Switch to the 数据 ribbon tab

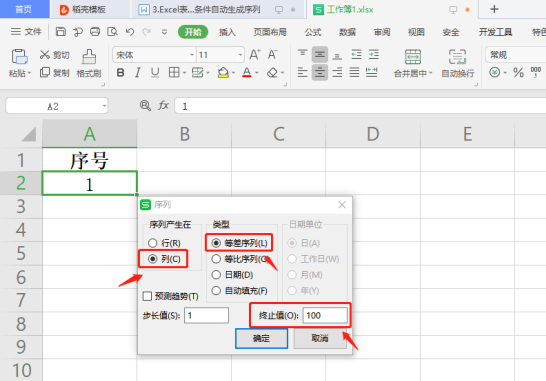(347, 32)
